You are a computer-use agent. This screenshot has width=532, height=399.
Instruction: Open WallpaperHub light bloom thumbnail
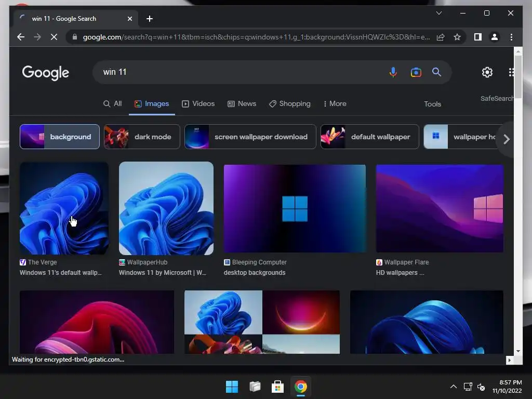pyautogui.click(x=166, y=208)
